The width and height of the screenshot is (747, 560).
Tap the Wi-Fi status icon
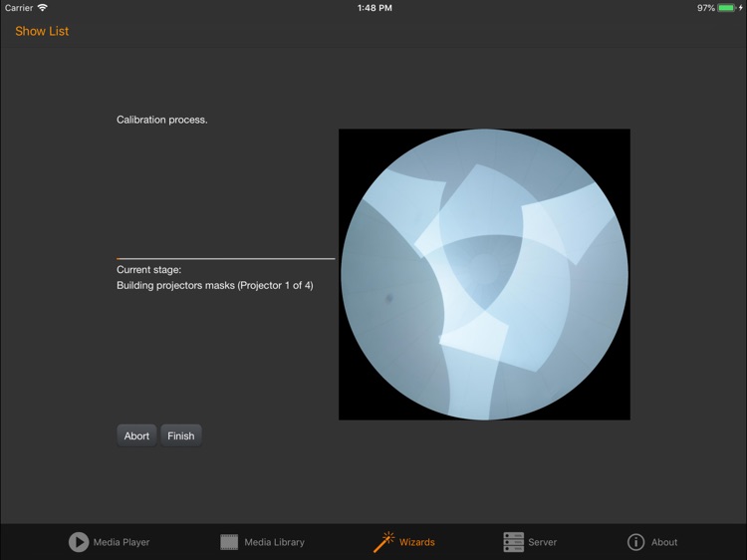coord(43,8)
